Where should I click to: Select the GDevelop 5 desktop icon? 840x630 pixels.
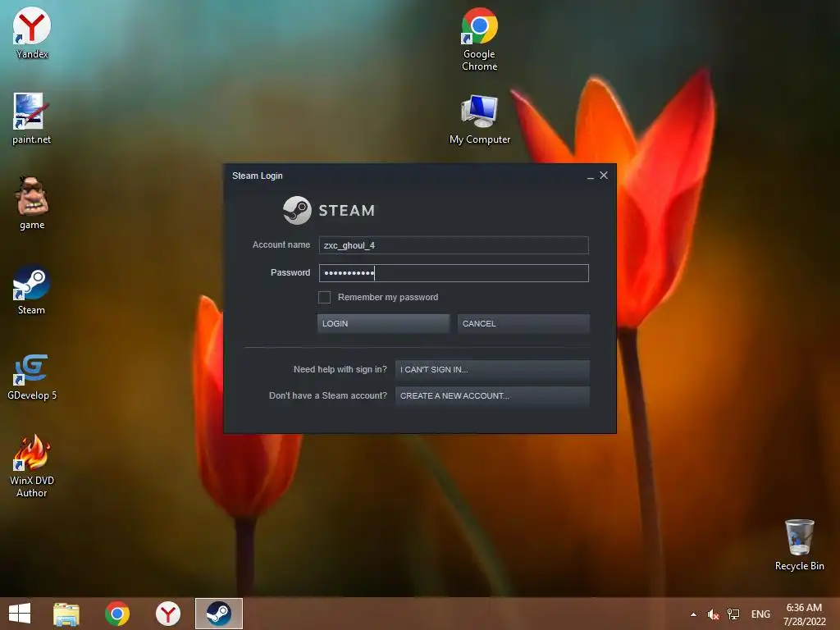coord(32,377)
